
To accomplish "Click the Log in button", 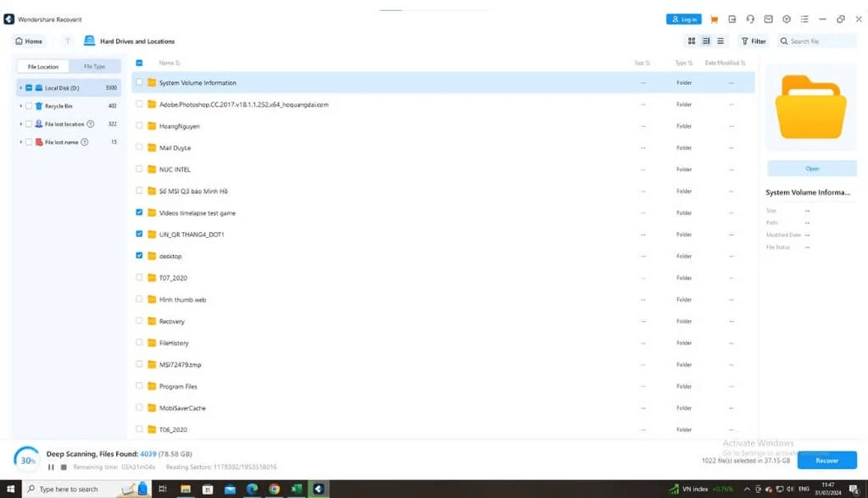I will 684,19.
